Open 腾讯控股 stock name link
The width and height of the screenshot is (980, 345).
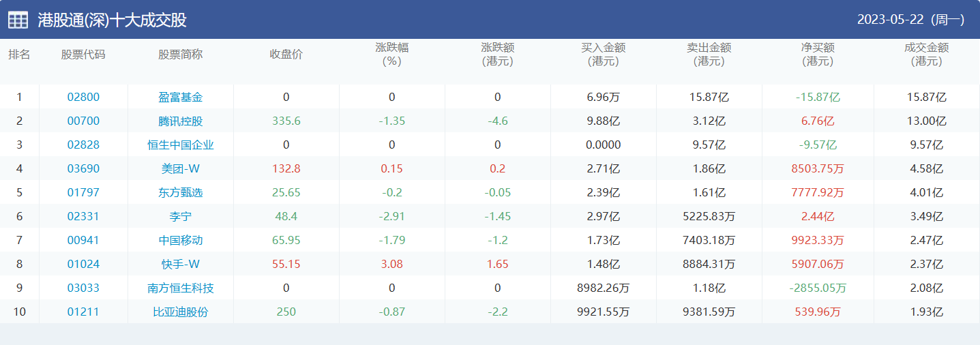click(x=181, y=121)
